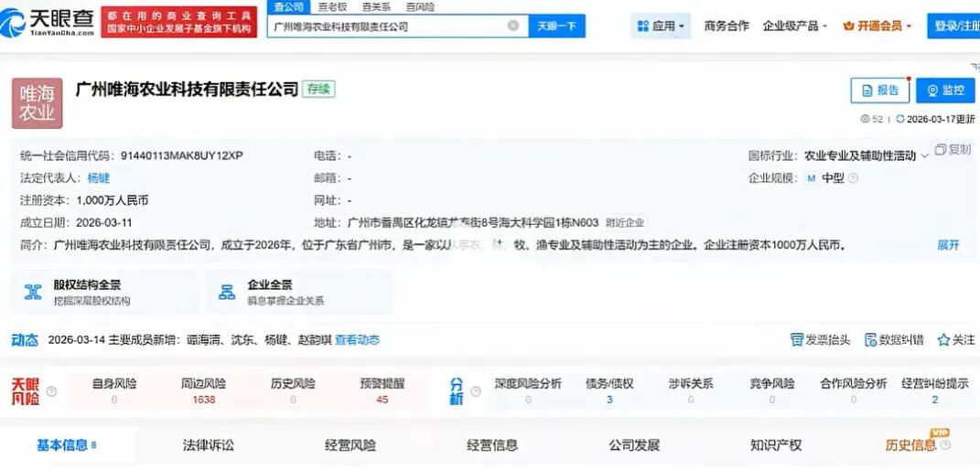Click the 查看动态 link

(x=358, y=340)
